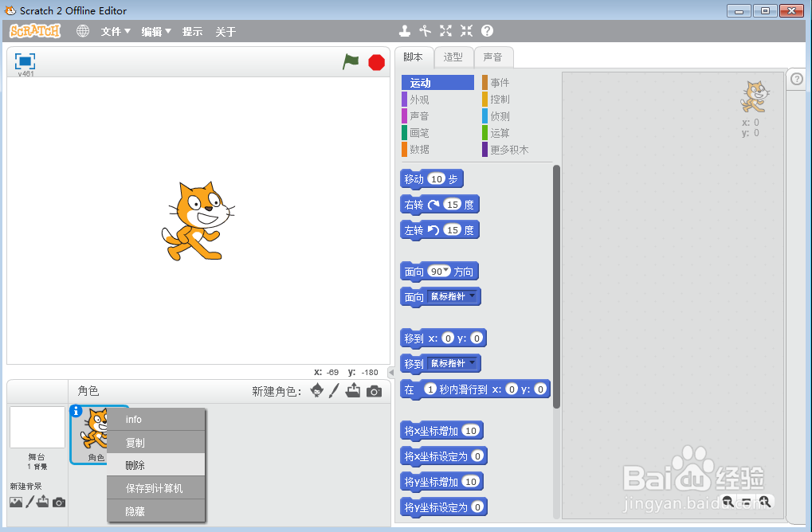Screen dimensions: 812x532
Task: Choose 保存到计算机 in context menu
Action: [156, 488]
